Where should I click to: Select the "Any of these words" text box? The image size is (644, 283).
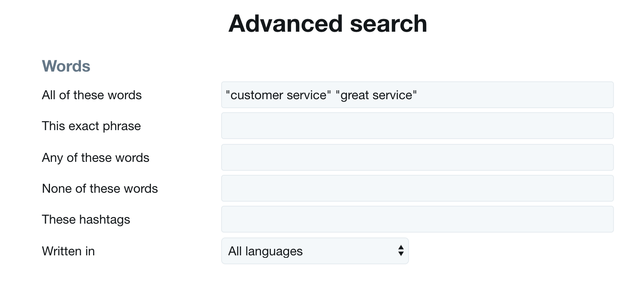[x=417, y=157]
